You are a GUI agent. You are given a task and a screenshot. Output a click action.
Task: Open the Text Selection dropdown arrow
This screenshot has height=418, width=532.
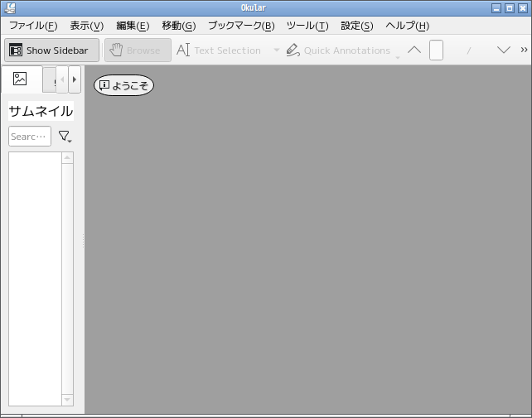coord(277,50)
